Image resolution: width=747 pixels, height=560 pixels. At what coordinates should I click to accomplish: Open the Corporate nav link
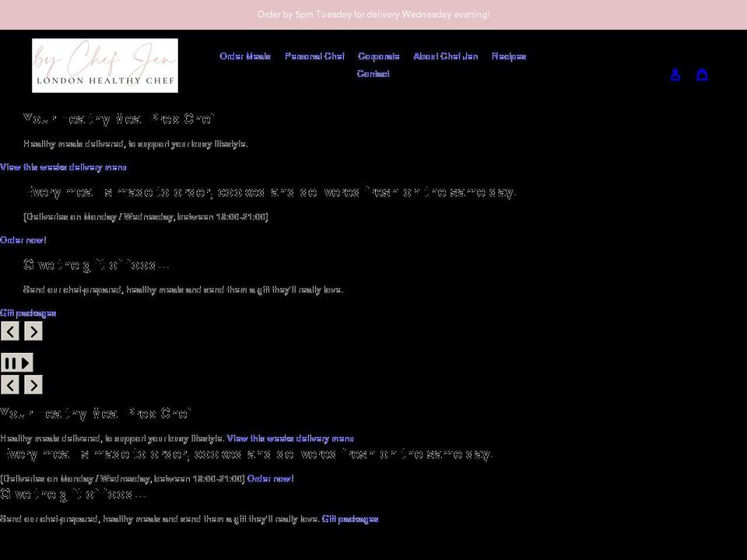(x=379, y=56)
